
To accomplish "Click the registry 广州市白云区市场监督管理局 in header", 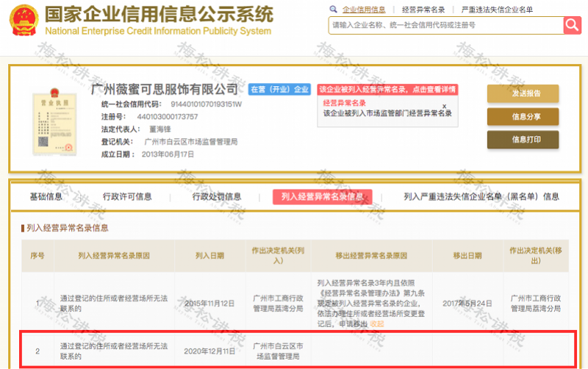I will click(191, 142).
